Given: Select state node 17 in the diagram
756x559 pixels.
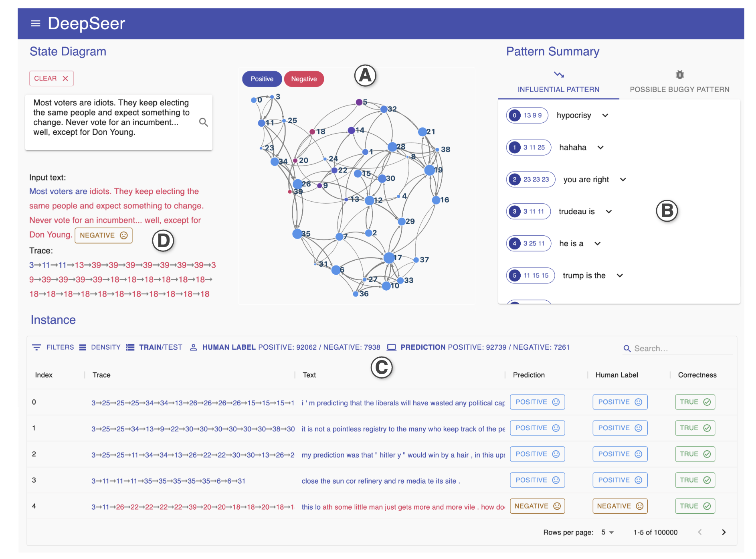Looking at the screenshot, I should pos(388,258).
